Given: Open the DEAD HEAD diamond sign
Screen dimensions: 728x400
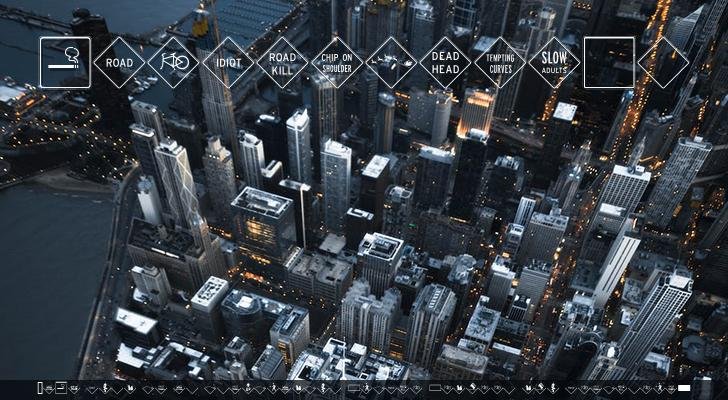Looking at the screenshot, I should (445, 62).
